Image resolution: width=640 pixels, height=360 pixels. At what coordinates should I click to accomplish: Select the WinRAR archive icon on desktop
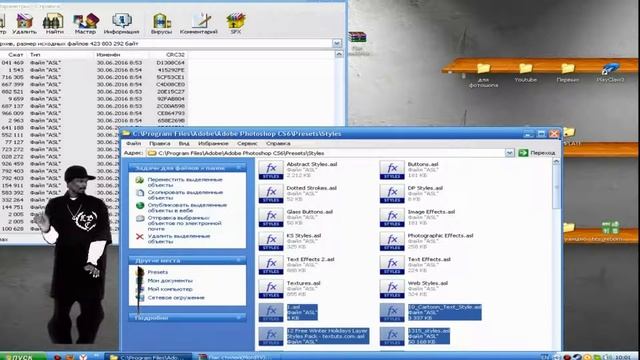coord(358,38)
